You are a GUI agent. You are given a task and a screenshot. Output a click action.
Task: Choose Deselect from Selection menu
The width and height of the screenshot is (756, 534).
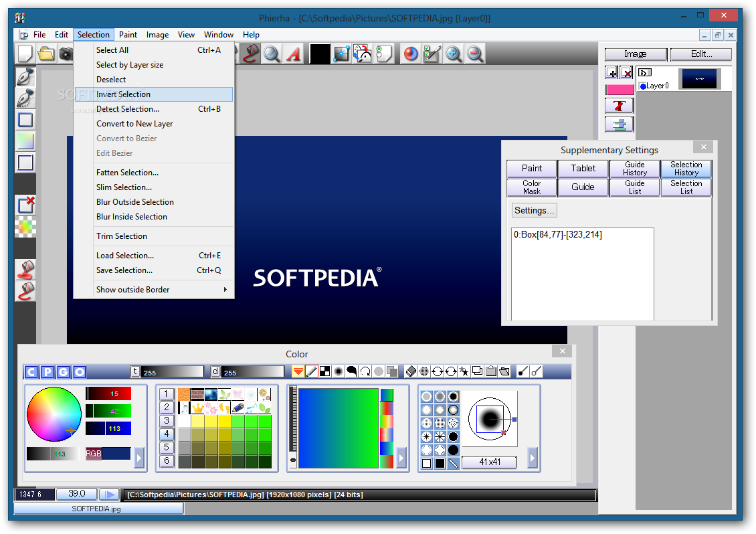[153, 80]
